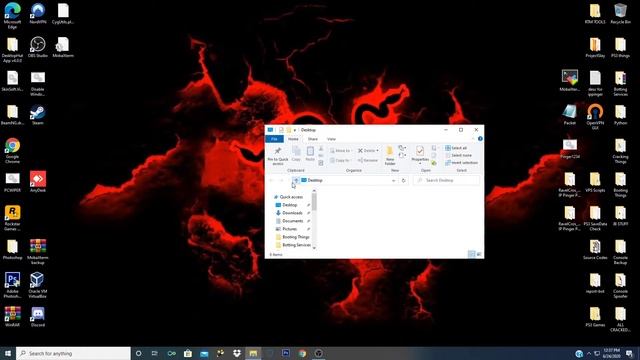Click the Desktop address bar path

click(x=315, y=180)
